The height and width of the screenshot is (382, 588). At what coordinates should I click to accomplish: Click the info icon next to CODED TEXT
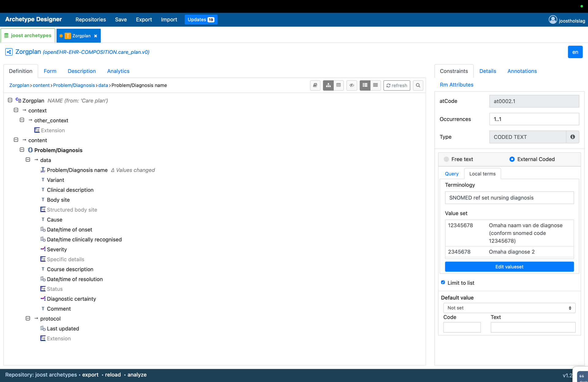point(572,137)
